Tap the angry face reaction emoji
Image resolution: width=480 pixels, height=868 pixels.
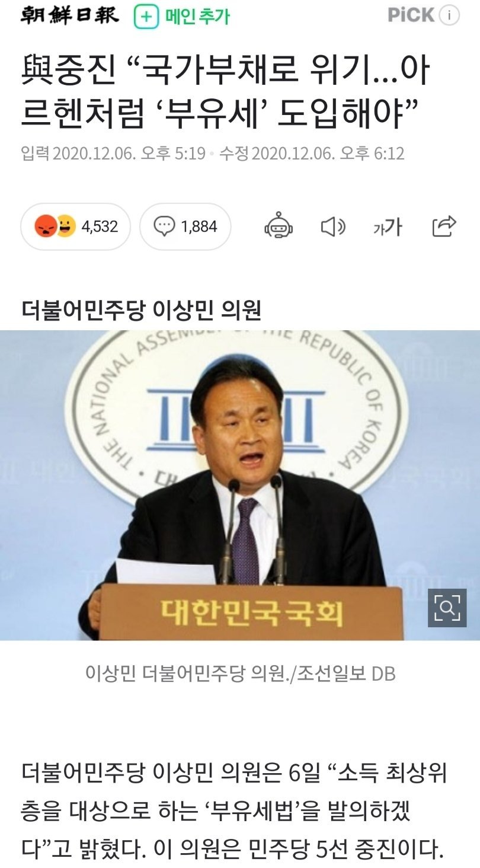(x=44, y=226)
